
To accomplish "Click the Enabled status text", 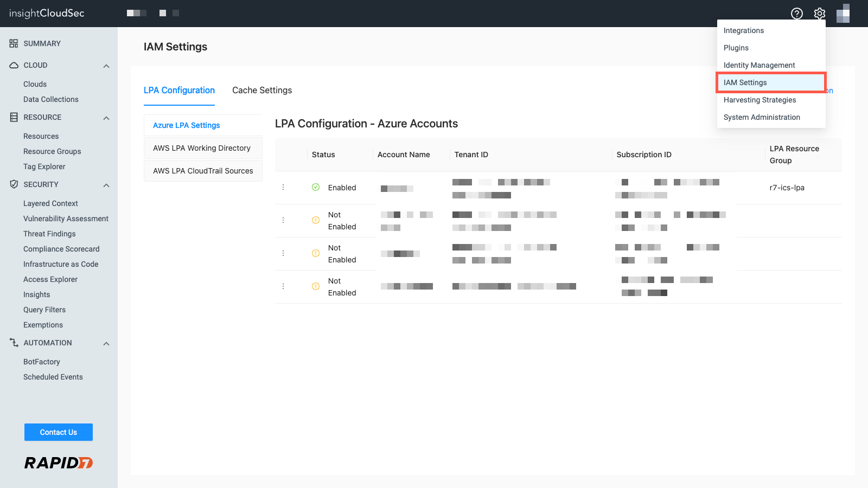I will point(342,188).
